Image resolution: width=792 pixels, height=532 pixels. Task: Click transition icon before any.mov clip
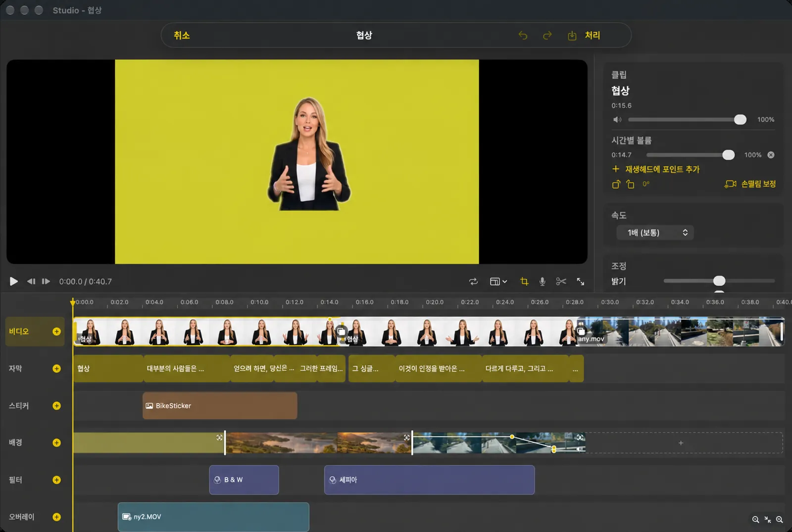[x=581, y=331]
